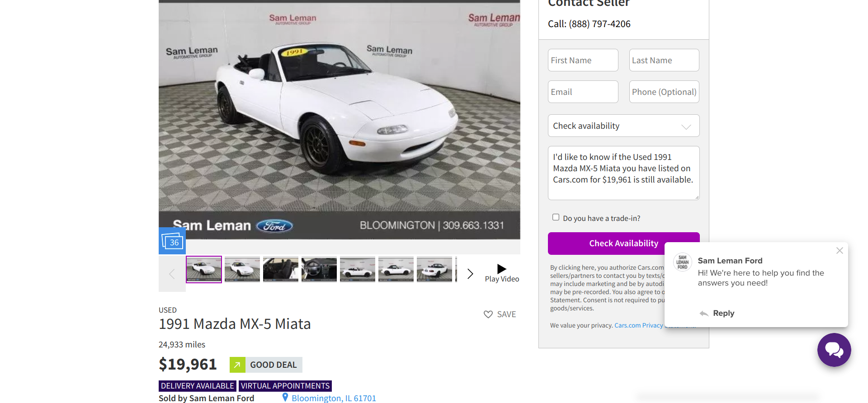Viewport: 868px width, 403px height.
Task: Click the Bloomington location pin icon
Action: click(285, 397)
